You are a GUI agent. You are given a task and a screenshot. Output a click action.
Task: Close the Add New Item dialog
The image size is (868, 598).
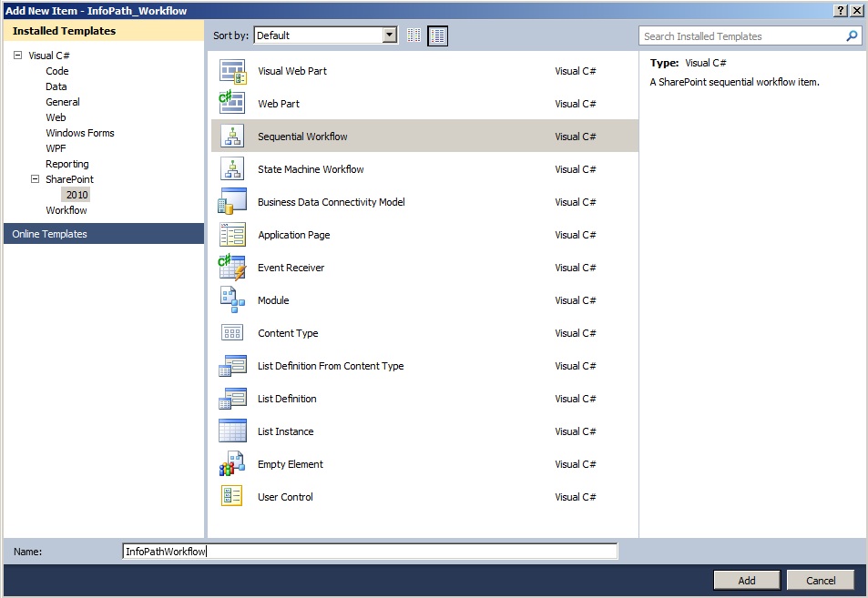pyautogui.click(x=856, y=11)
